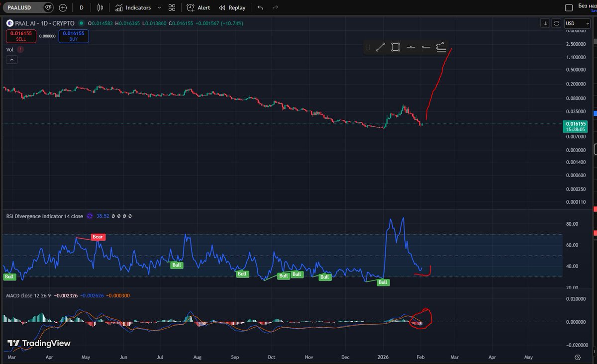Open the candlestick chart type menu

point(100,7)
